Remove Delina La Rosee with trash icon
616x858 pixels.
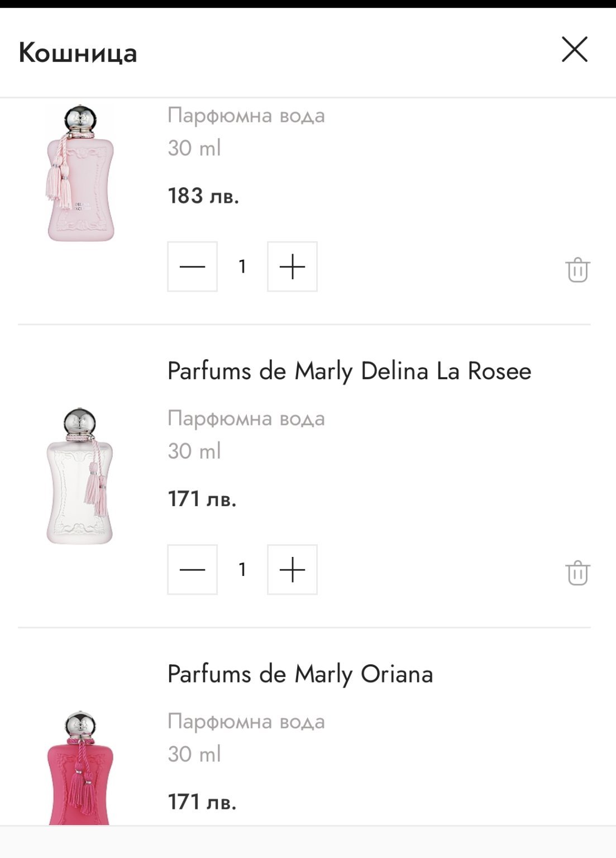577,573
